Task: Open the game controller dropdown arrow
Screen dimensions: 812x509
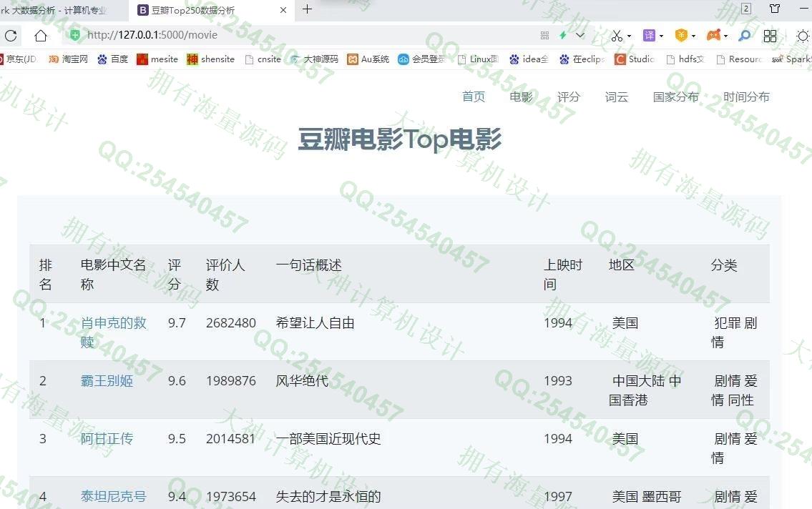Action: [x=725, y=36]
